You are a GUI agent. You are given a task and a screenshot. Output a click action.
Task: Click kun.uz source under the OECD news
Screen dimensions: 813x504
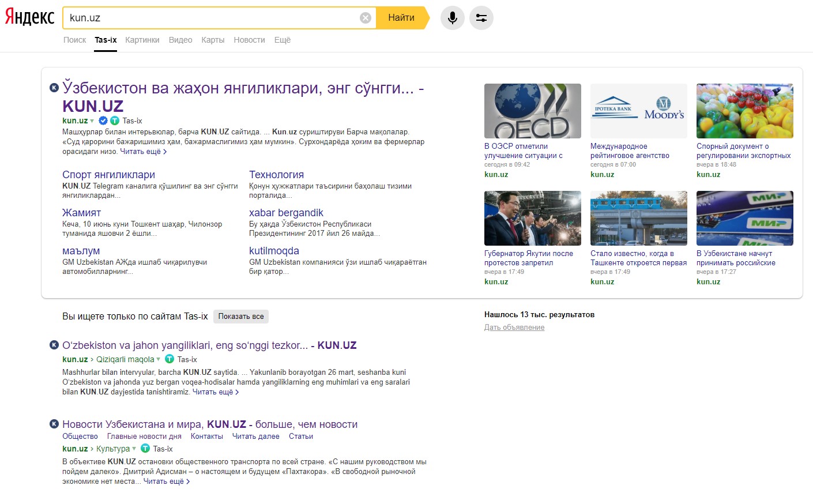(496, 175)
